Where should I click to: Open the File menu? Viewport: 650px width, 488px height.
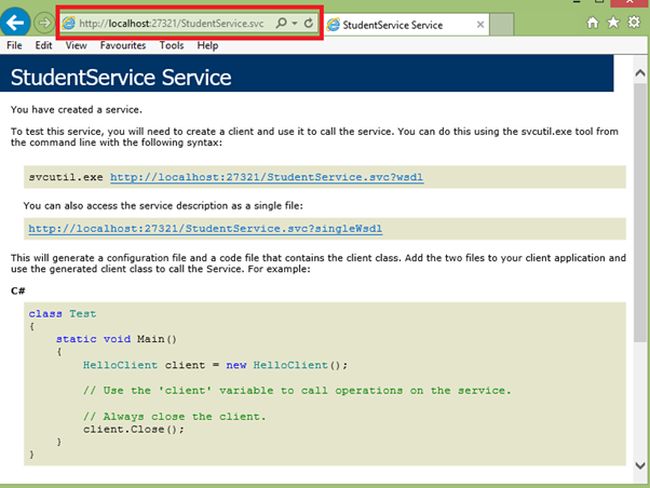(x=15, y=45)
